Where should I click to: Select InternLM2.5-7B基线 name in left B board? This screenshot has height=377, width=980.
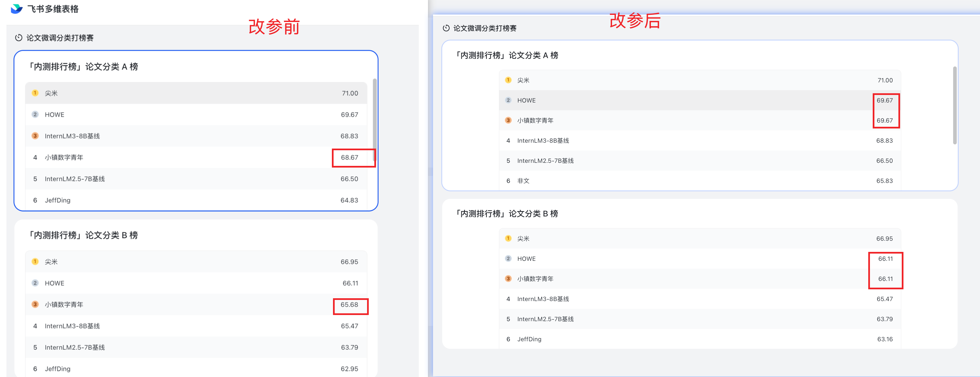click(75, 347)
